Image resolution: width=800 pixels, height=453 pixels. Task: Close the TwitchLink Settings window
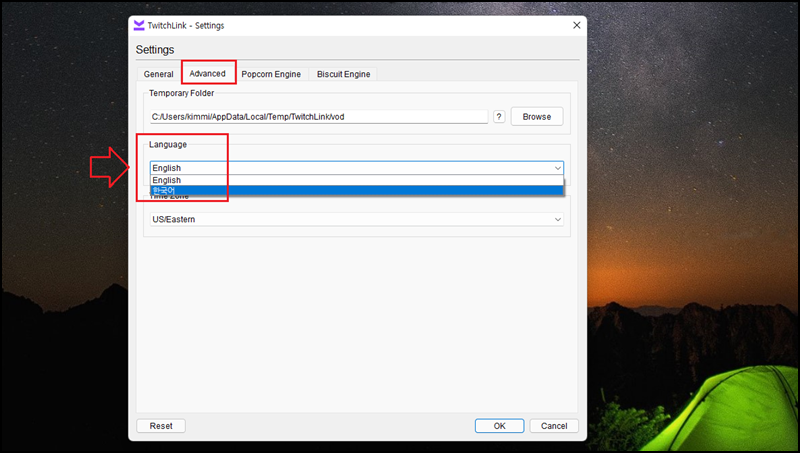(x=577, y=26)
